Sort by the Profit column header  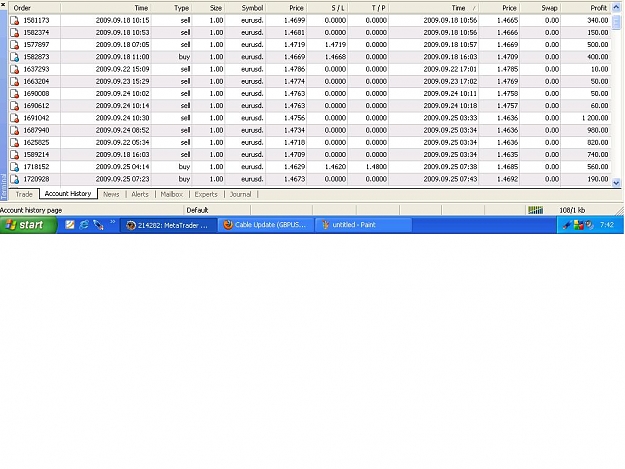tap(586, 8)
